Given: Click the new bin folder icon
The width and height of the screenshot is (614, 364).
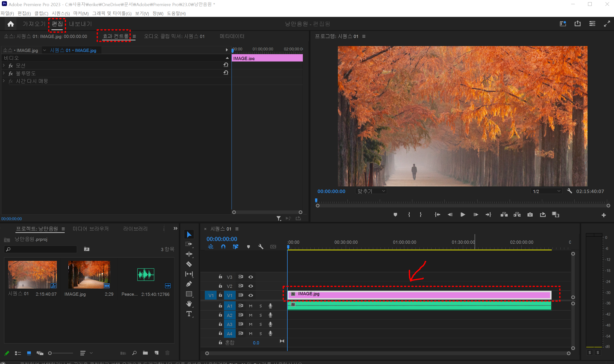Looking at the screenshot, I should click(x=145, y=353).
